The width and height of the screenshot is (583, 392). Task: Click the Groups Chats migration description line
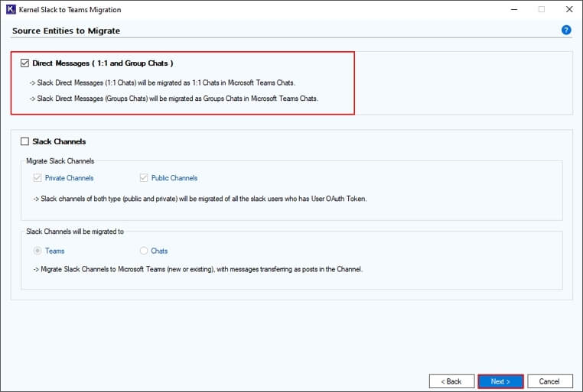pos(174,99)
